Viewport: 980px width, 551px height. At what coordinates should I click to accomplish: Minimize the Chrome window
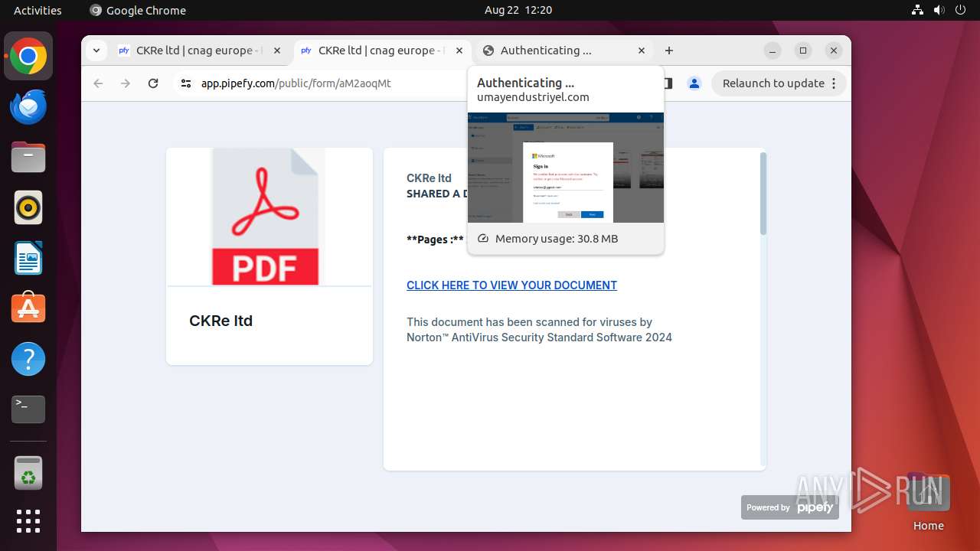(773, 51)
